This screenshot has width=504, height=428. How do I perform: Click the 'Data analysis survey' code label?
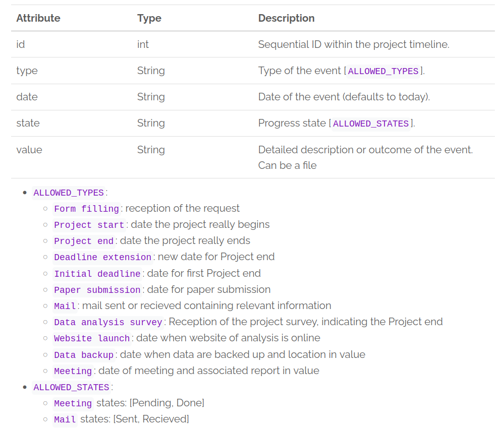tap(108, 322)
